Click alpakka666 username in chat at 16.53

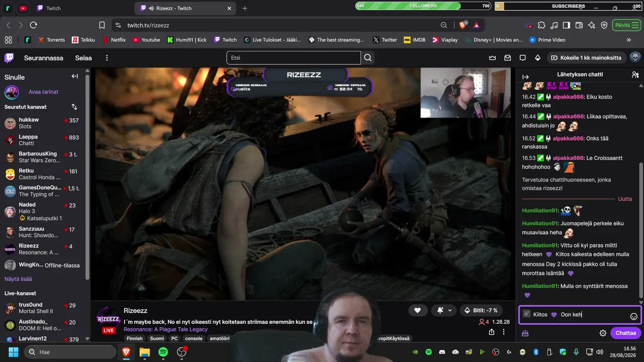pyautogui.click(x=568, y=158)
